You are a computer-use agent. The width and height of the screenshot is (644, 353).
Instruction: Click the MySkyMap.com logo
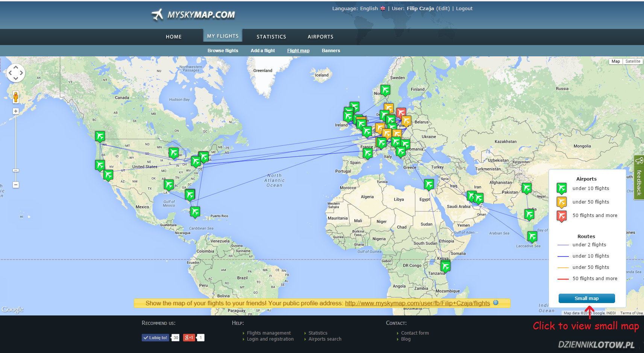coord(193,15)
